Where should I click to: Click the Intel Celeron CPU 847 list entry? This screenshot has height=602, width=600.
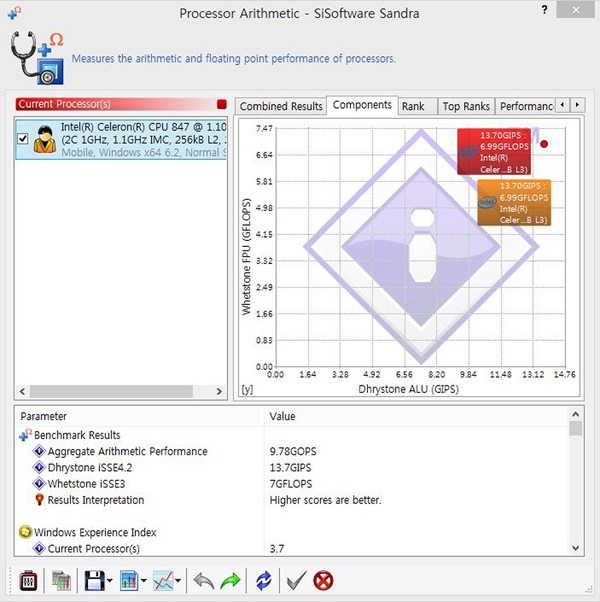coord(121,139)
